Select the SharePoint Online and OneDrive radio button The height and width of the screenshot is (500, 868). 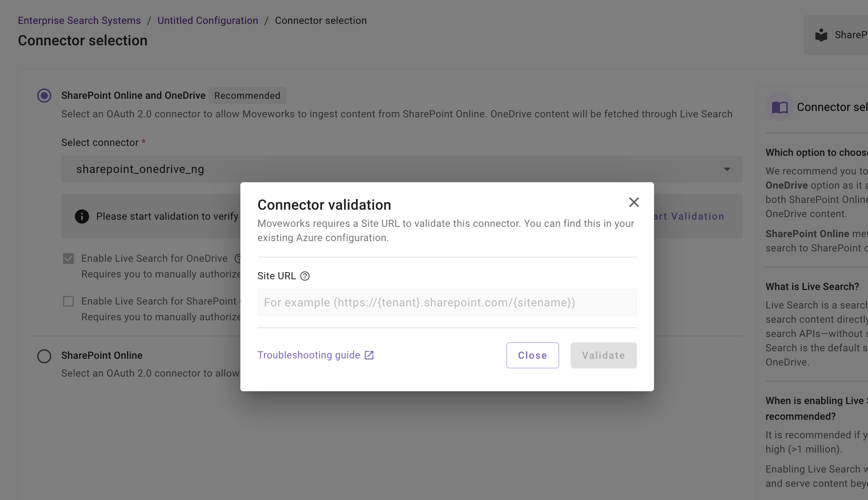44,96
